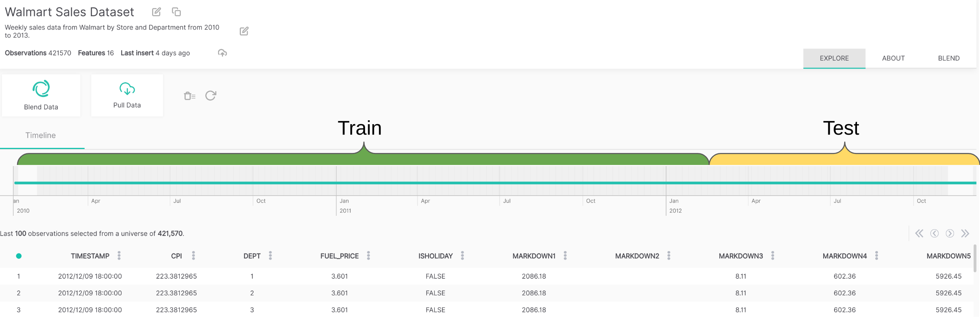Select row 2 number cell

coord(19,293)
